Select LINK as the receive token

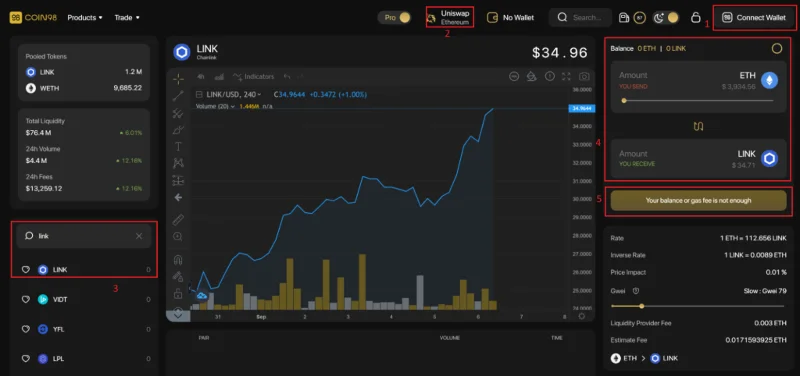tap(757, 159)
